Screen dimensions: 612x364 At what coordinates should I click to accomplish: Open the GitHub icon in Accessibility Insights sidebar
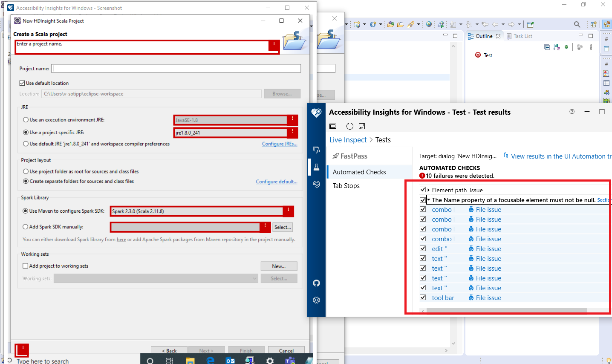click(x=316, y=283)
